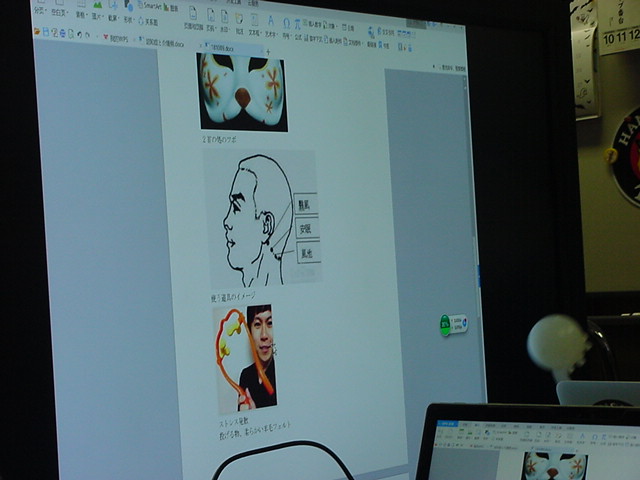Click the 批注 comment icon
Image resolution: width=640 pixels, height=480 pixels.
[240, 18]
